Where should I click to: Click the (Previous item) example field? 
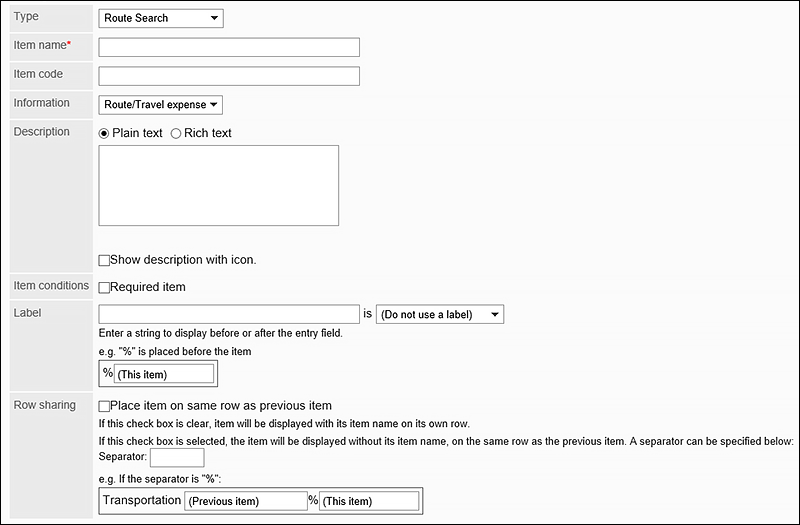[x=246, y=501]
